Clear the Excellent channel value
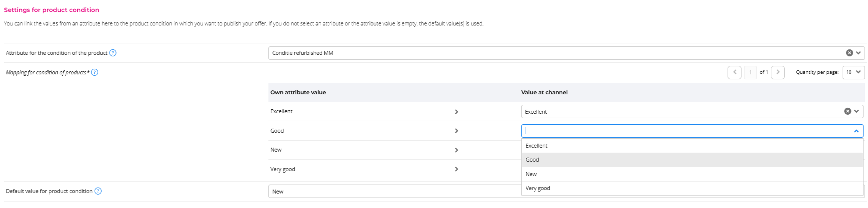 pyautogui.click(x=847, y=111)
